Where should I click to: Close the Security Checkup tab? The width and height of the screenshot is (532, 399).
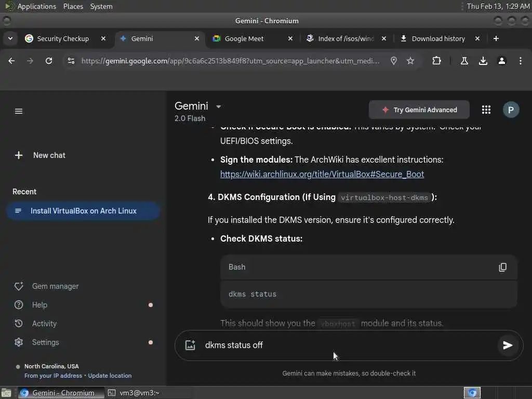click(x=103, y=38)
